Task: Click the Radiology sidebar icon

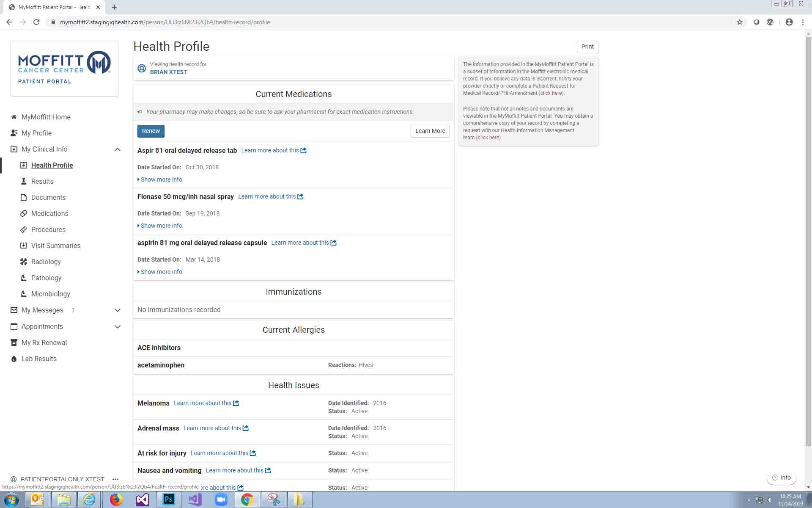Action: click(x=24, y=262)
